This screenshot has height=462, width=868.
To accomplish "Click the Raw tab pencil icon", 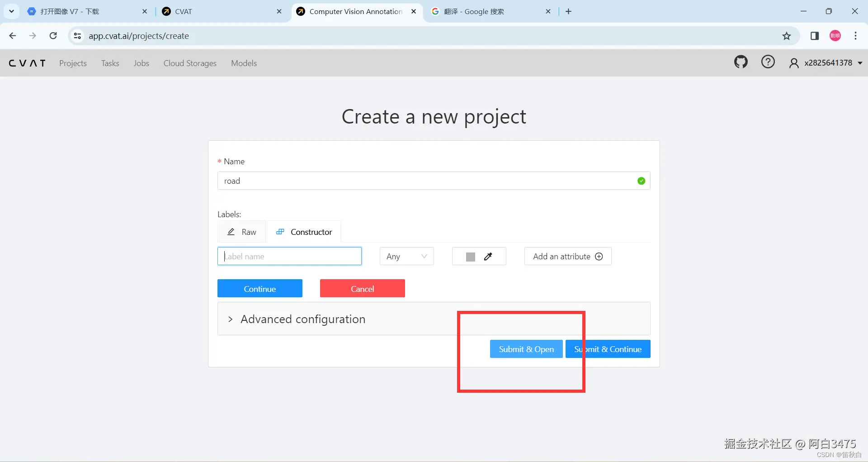I will click(x=231, y=232).
